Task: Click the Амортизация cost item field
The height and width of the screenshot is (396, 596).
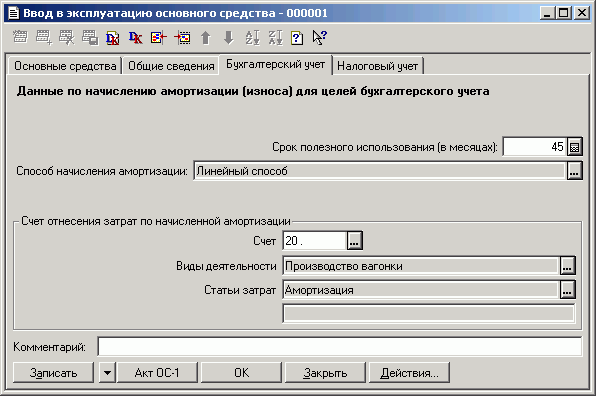Action: 421,290
